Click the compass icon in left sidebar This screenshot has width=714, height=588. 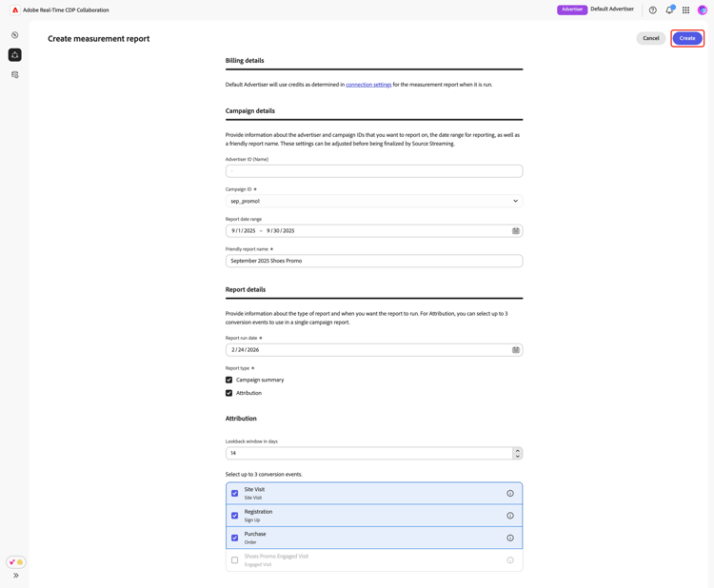tap(15, 35)
